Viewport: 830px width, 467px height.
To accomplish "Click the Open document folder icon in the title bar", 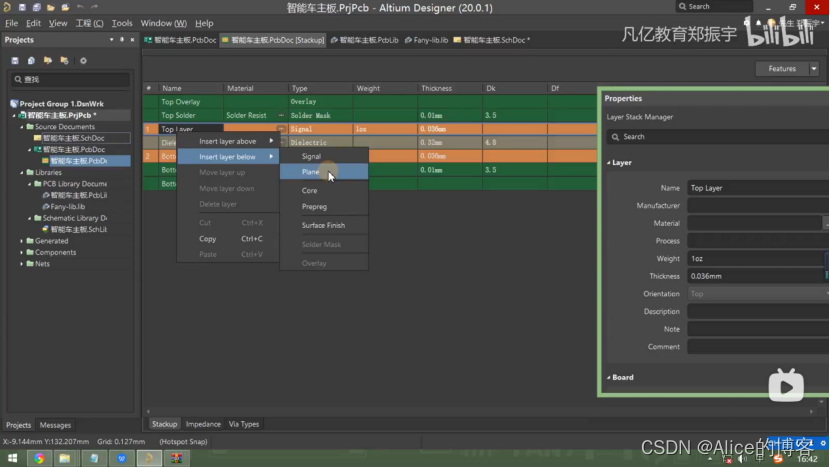I will coord(51,7).
